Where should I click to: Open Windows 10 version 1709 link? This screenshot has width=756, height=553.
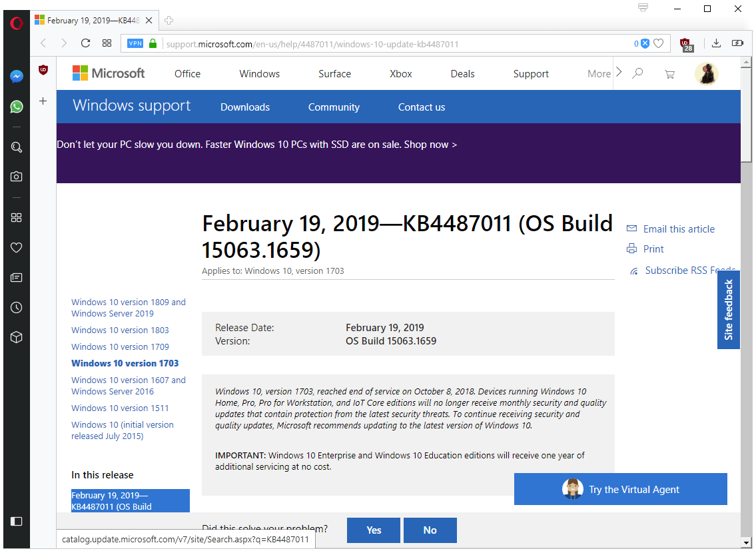[x=120, y=346]
